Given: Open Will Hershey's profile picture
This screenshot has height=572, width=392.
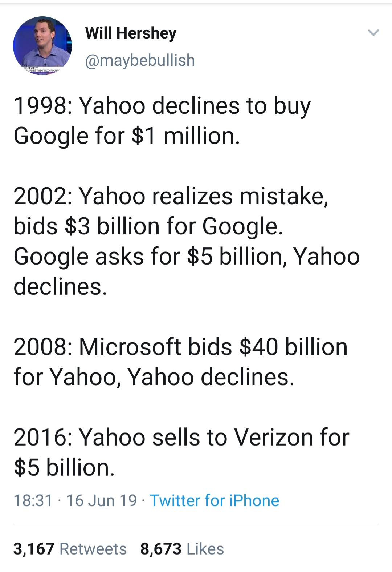Looking at the screenshot, I should click(x=42, y=46).
